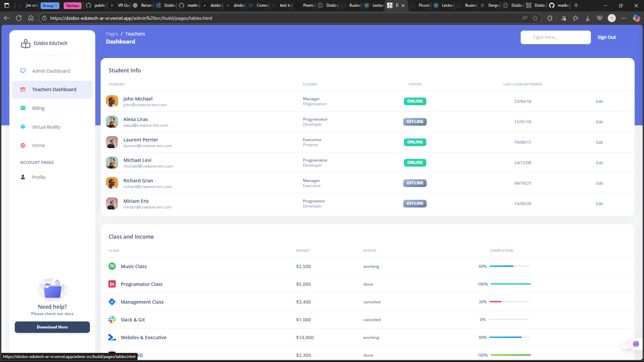Click the Slack icon beside Slack & Git

point(112,319)
